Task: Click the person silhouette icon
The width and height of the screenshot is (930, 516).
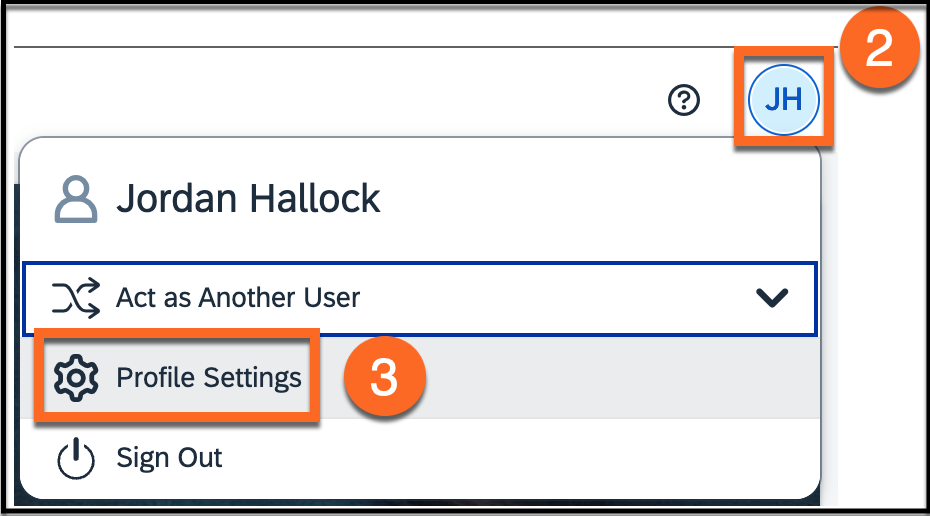Action: coord(76,199)
